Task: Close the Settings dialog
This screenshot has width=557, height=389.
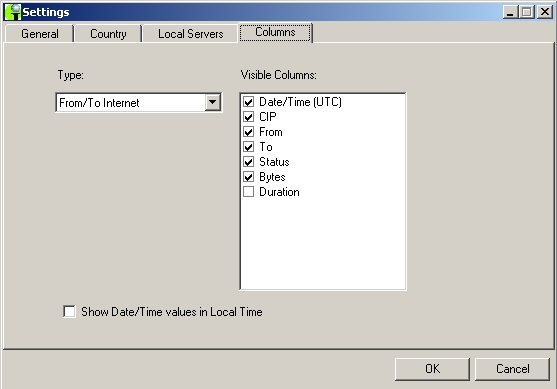Action: tap(545, 12)
